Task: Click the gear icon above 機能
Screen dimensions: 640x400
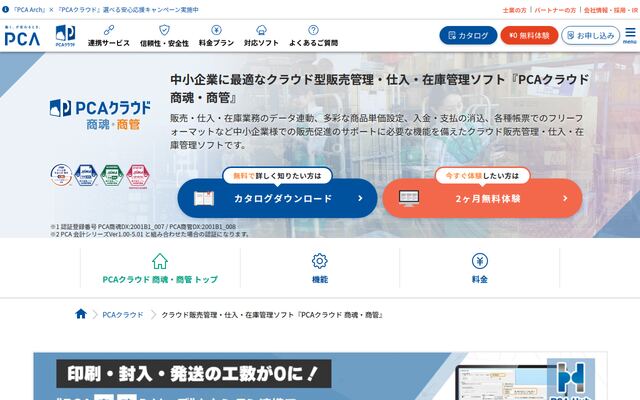Action: pos(320,261)
